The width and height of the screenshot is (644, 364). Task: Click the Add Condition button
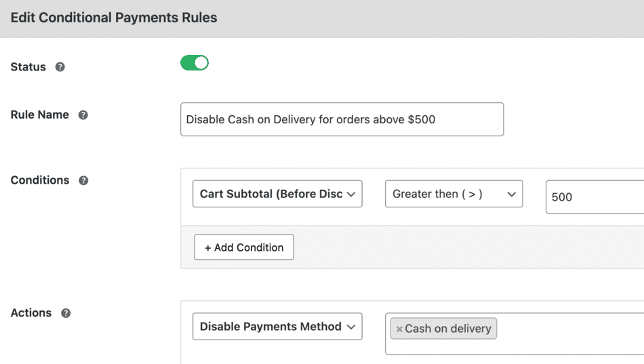[x=244, y=247]
